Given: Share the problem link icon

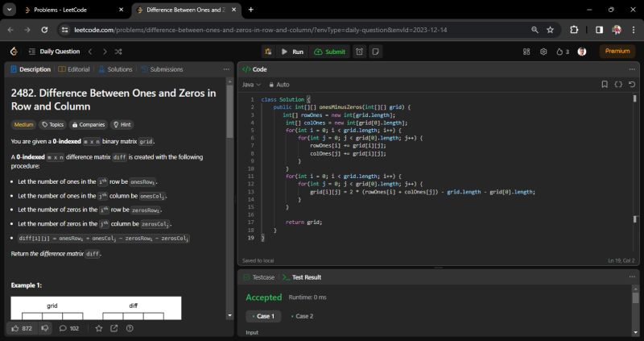Looking at the screenshot, I should tap(114, 328).
